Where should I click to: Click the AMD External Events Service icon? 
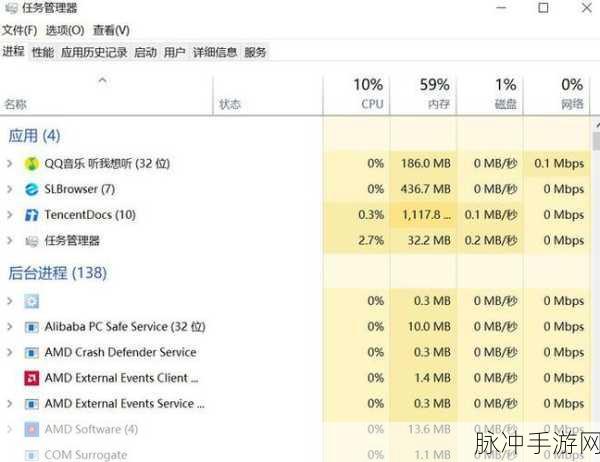click(32, 404)
